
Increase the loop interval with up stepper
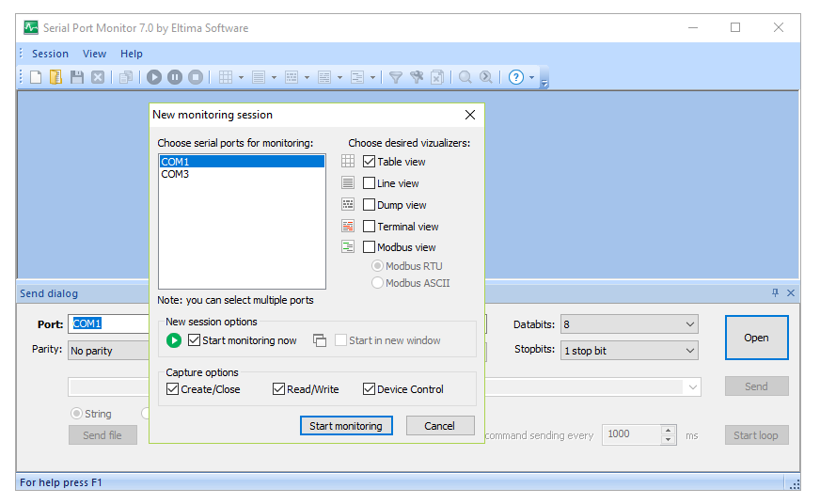(668, 431)
